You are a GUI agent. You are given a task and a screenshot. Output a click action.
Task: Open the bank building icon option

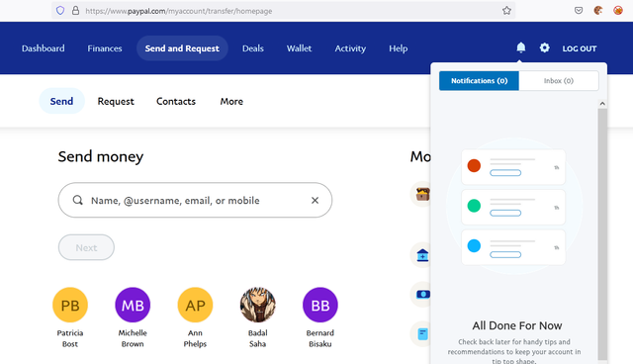point(422,255)
